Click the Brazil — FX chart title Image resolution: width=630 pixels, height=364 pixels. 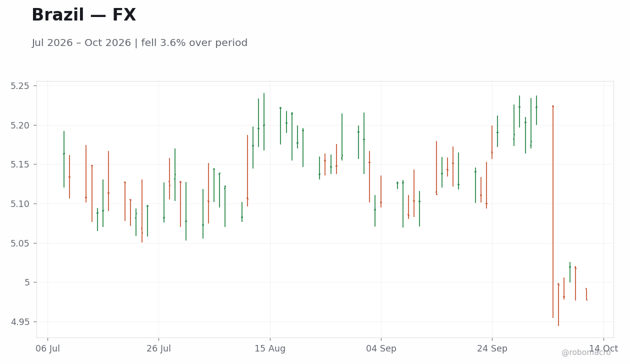83,15
